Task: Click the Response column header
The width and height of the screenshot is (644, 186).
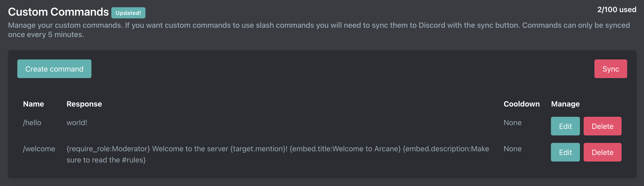Action: [84, 104]
